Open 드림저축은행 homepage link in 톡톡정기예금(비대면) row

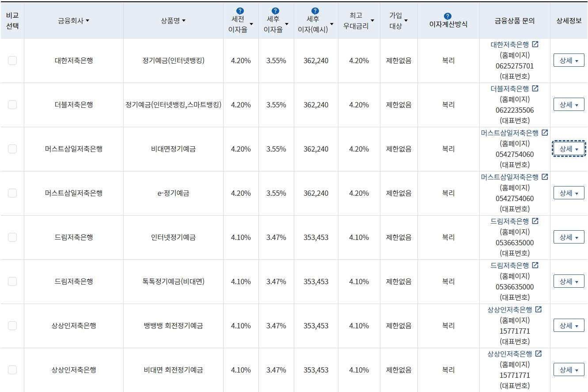[509, 266]
